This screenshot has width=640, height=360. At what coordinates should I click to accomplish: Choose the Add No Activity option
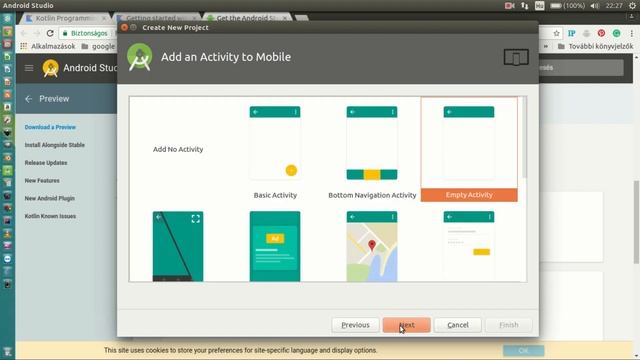[178, 149]
